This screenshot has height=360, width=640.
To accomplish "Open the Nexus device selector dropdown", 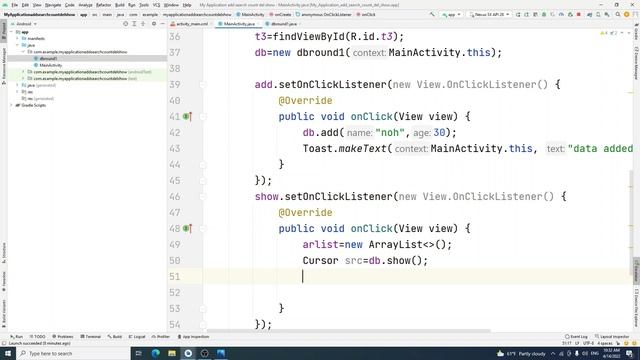I will click(x=489, y=15).
